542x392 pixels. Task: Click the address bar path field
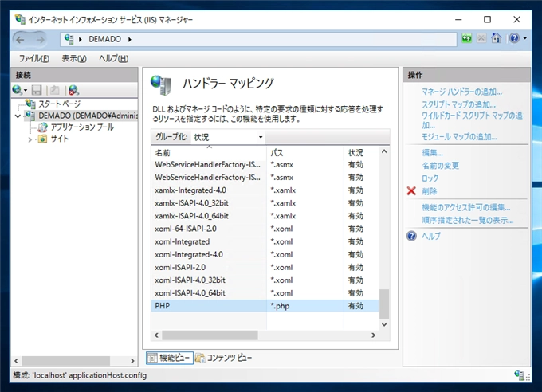coord(258,39)
